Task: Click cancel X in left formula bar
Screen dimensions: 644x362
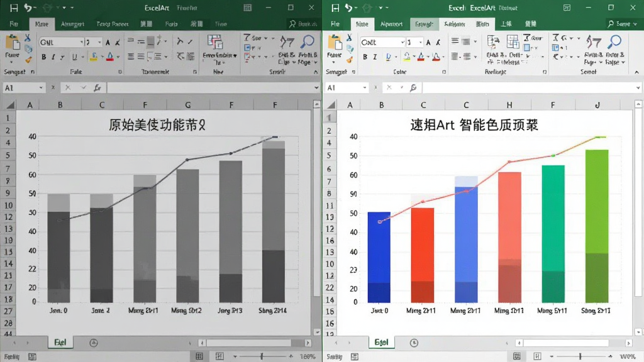Action: point(68,87)
